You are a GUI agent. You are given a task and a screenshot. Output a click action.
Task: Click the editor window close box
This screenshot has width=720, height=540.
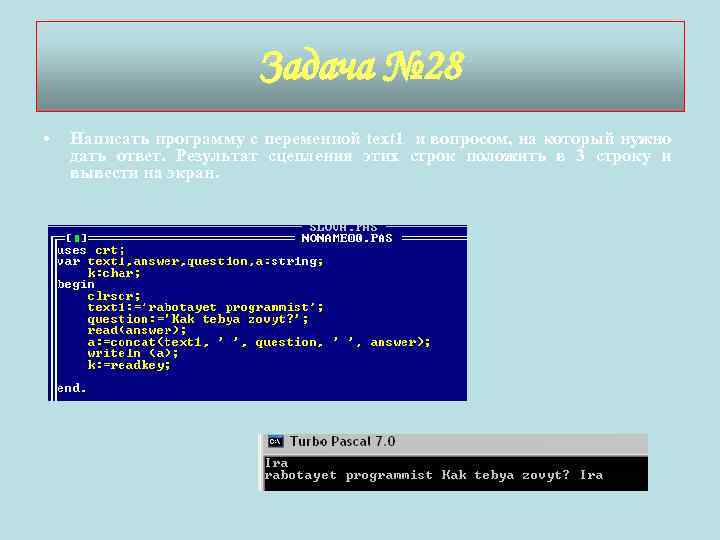(77, 238)
